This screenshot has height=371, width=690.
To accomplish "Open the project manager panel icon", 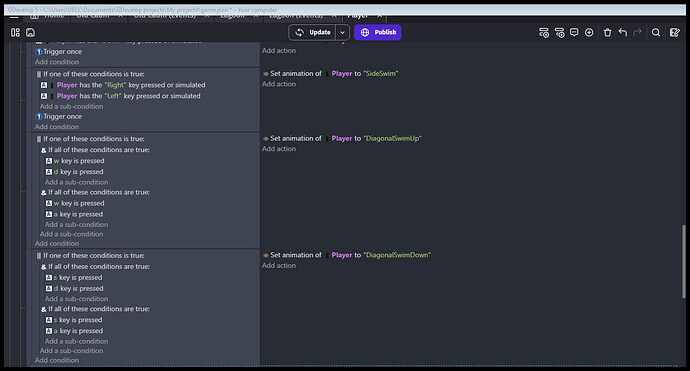I will (15, 33).
